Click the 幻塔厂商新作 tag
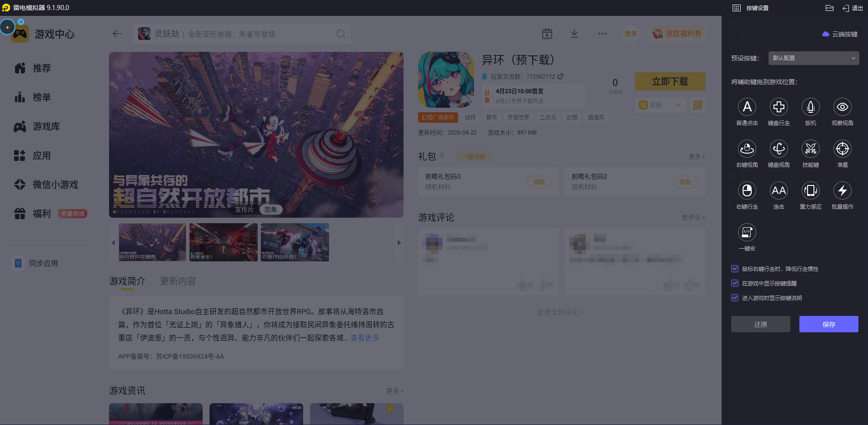The image size is (868, 425). click(x=438, y=117)
